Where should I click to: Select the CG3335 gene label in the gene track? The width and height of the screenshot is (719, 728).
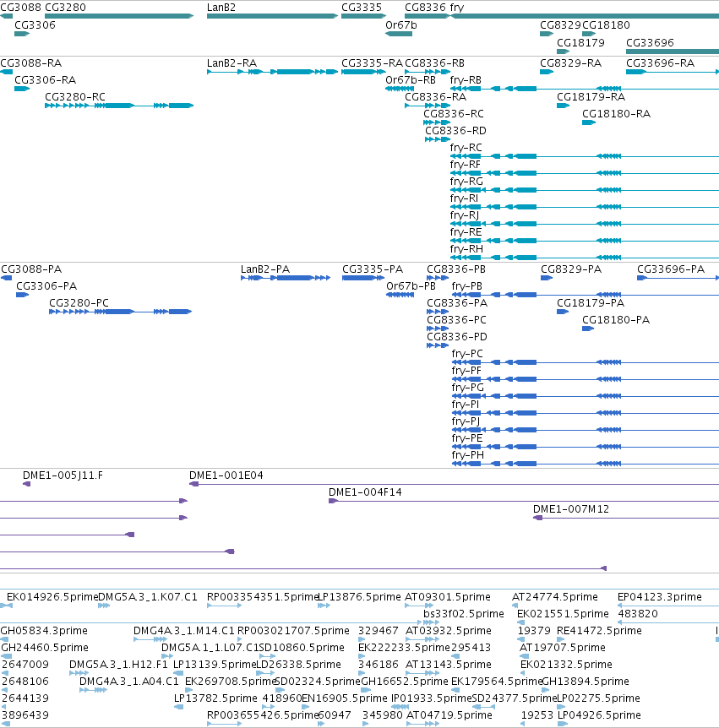362,8
